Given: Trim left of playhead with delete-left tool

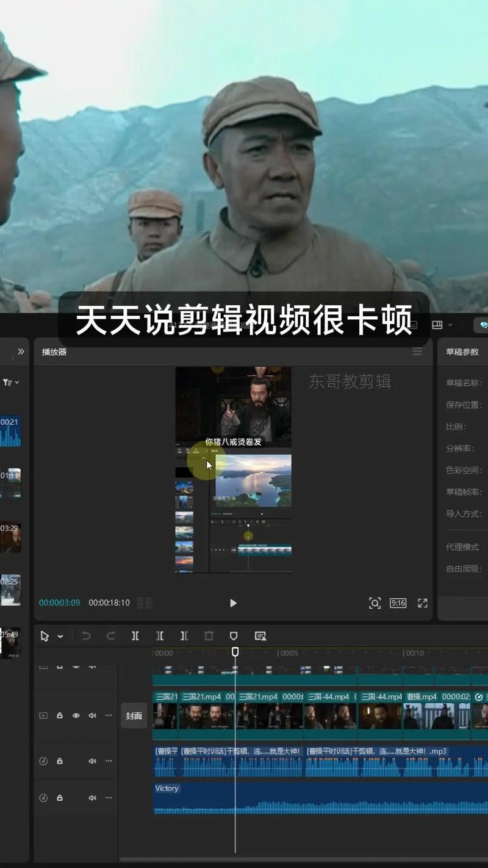Looking at the screenshot, I should pos(160,636).
